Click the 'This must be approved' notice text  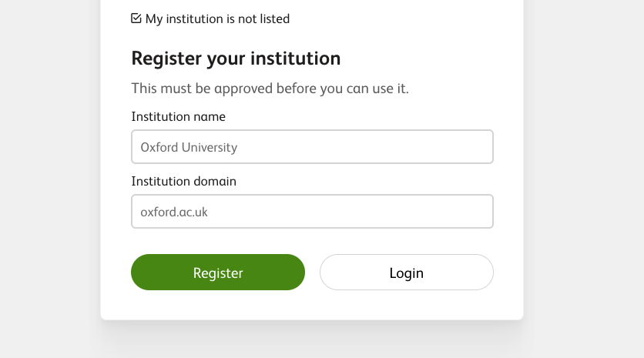tap(270, 89)
